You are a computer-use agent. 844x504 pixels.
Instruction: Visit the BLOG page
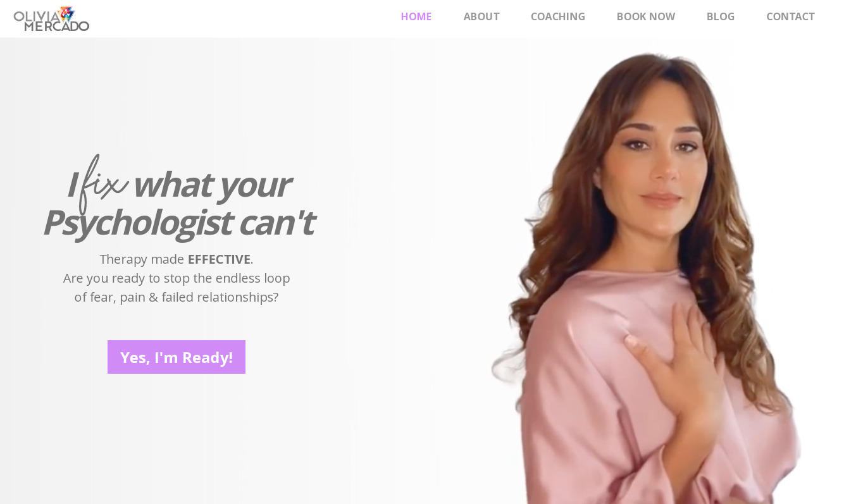tap(721, 16)
